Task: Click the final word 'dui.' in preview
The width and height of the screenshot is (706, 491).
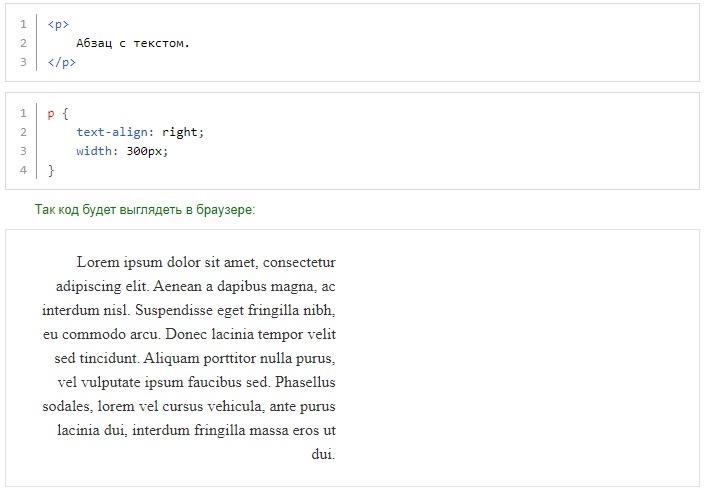Action: 323,454
